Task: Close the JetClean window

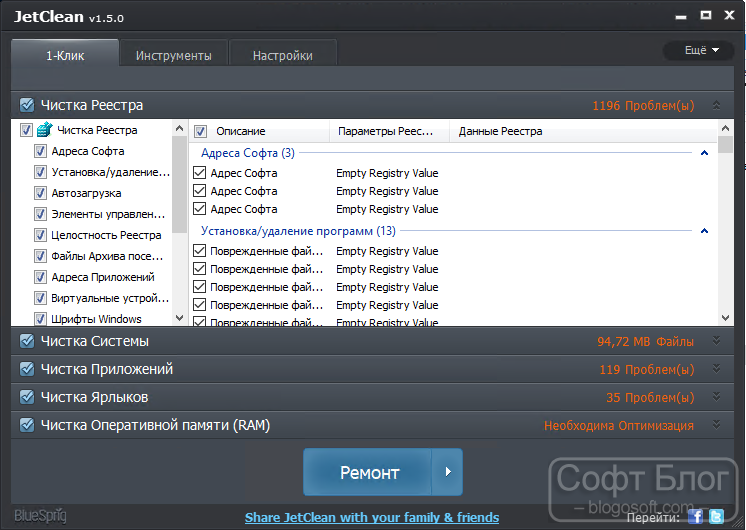Action: click(x=729, y=15)
